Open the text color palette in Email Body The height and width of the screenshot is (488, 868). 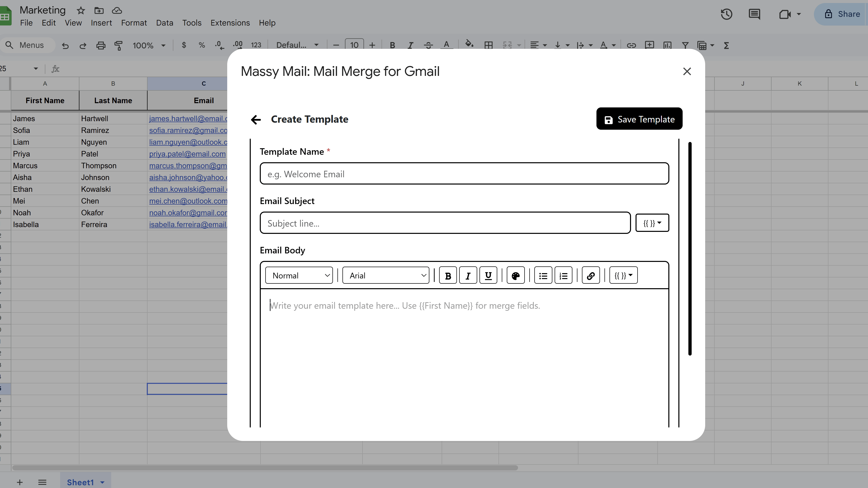click(515, 275)
